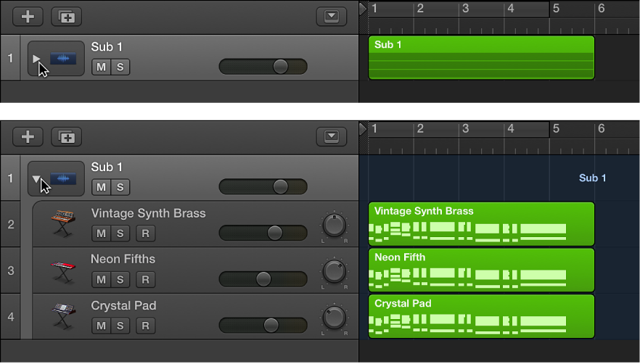Open track header options menu in lower panel
The width and height of the screenshot is (640, 364).
(x=332, y=137)
